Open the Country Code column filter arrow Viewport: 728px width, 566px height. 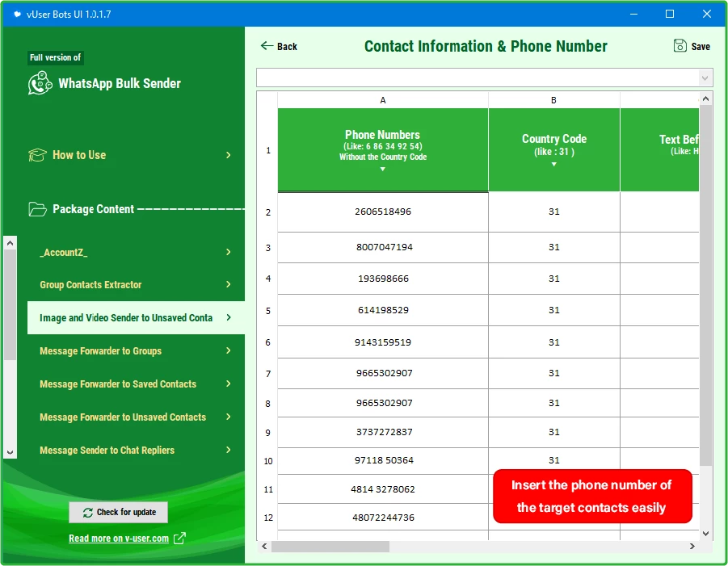tap(553, 164)
